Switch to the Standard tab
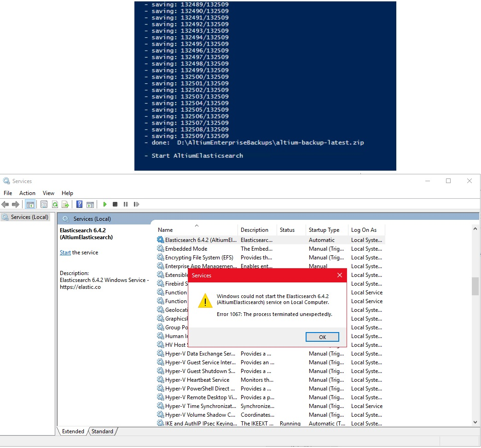This screenshot has width=481, height=448. coord(103,431)
